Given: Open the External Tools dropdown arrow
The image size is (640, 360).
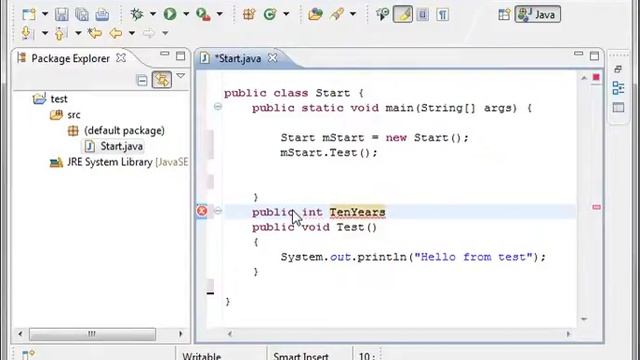Looking at the screenshot, I should tap(220, 14).
